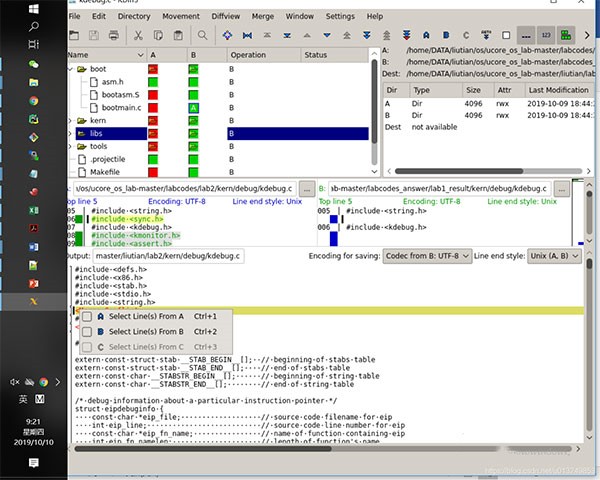Click the bow-tie shaped delta navigation icon
Image resolution: width=600 pixels, height=480 pixels.
(247, 35)
